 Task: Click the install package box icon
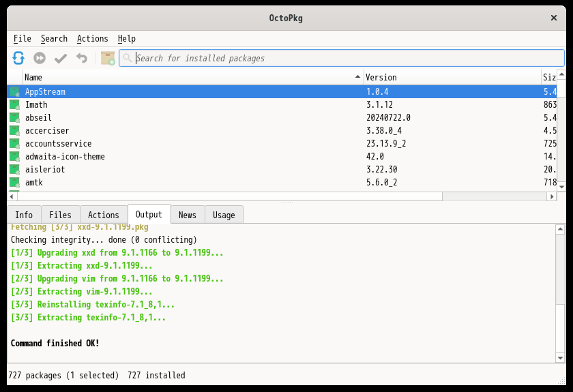coord(108,58)
